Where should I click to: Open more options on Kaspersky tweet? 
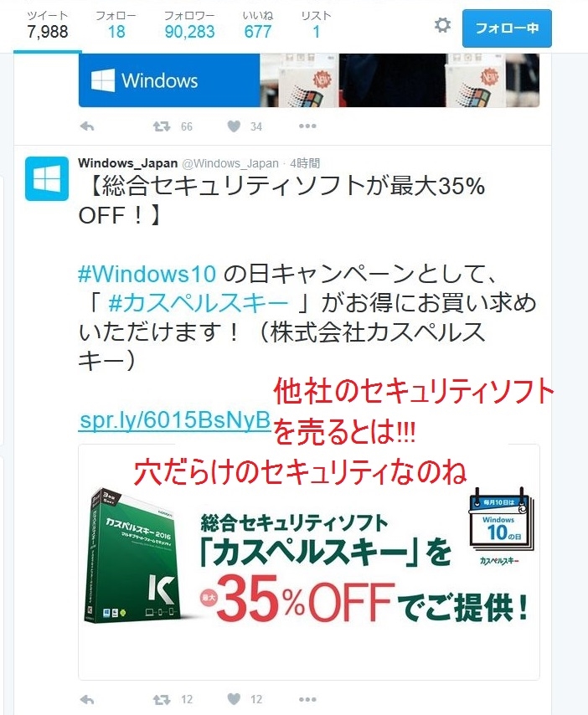click(307, 699)
